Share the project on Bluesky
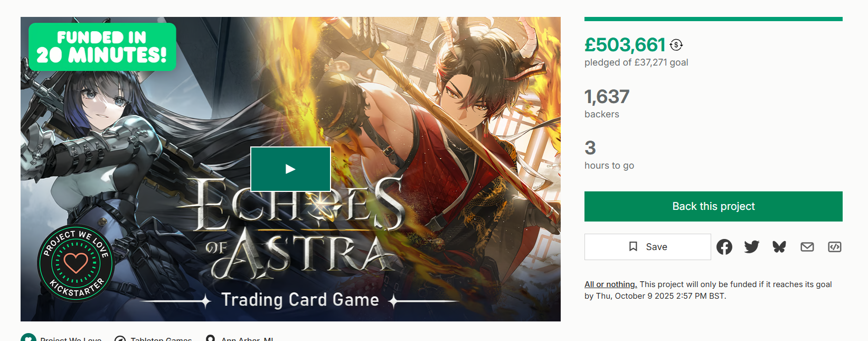The image size is (868, 341). pos(779,247)
